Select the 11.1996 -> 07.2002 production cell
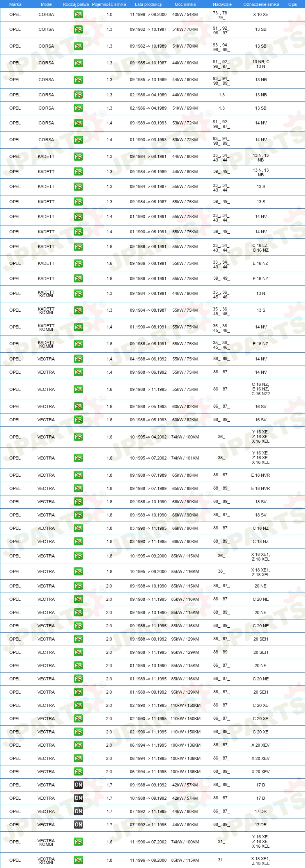Viewport: 305px width, 868px height. click(148, 842)
